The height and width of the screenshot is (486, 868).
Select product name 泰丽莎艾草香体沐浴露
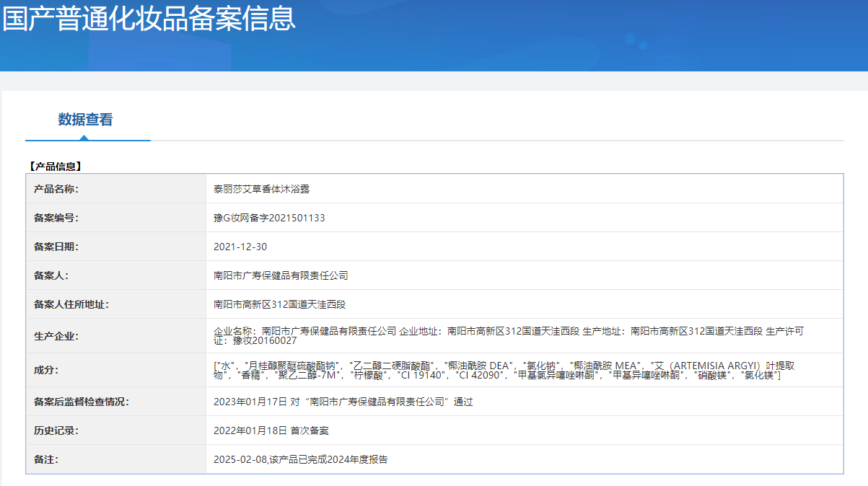tap(261, 189)
